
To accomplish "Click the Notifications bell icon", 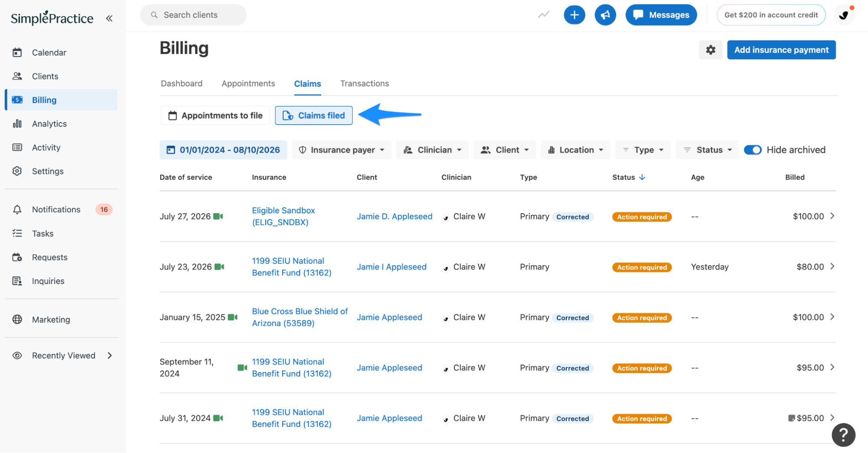I will click(17, 210).
